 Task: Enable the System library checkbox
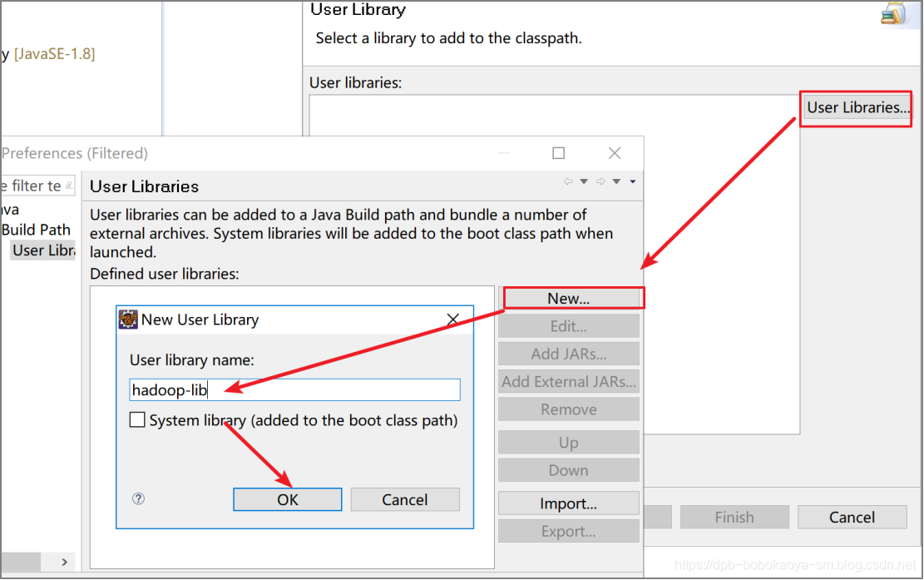[x=137, y=419]
